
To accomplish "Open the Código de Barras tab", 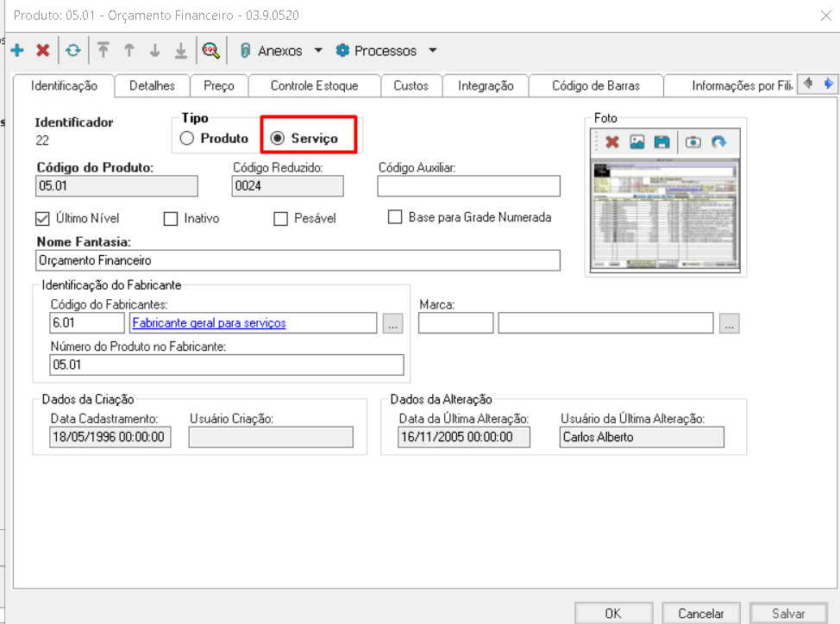I will pyautogui.click(x=596, y=85).
